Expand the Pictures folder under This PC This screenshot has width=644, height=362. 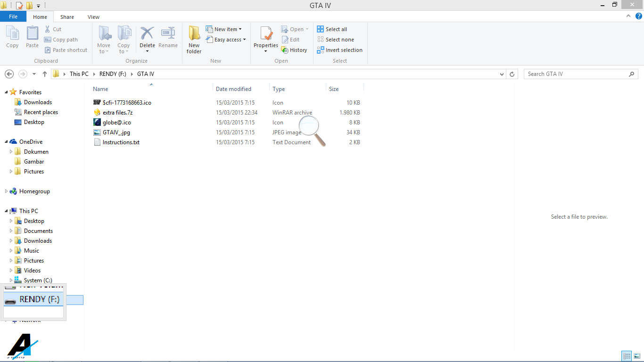click(11, 261)
